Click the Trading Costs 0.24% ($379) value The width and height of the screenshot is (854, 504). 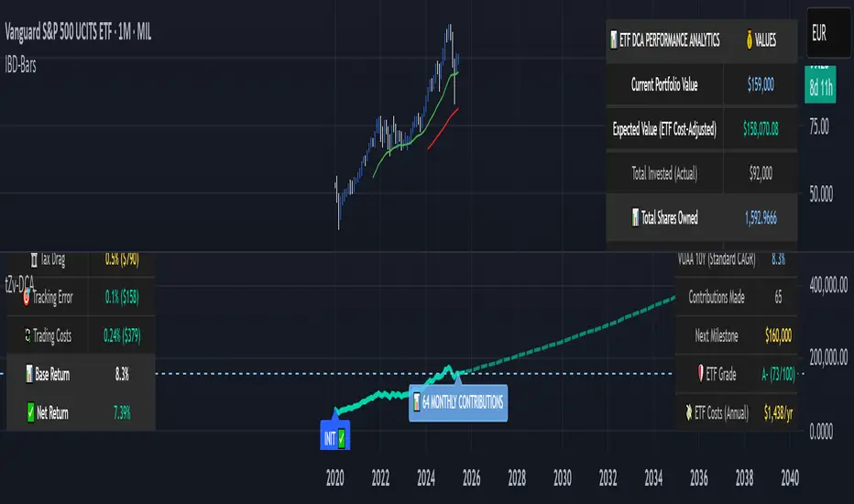click(122, 335)
